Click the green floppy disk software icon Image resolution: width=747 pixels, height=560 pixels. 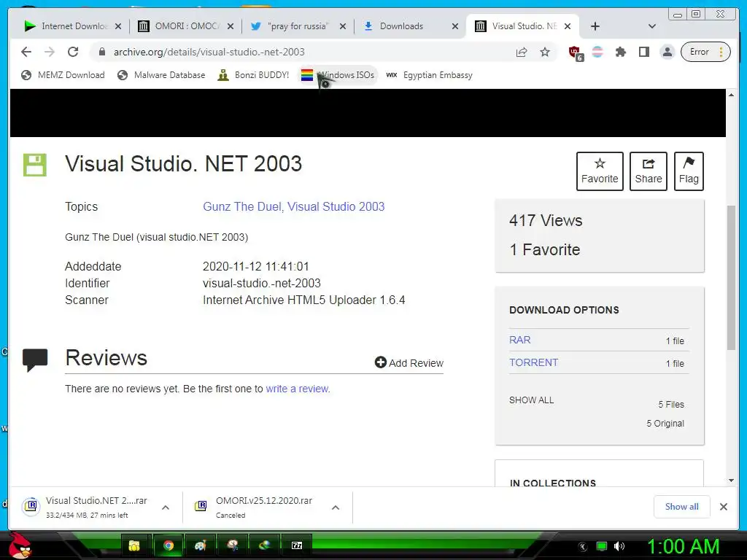coord(35,165)
